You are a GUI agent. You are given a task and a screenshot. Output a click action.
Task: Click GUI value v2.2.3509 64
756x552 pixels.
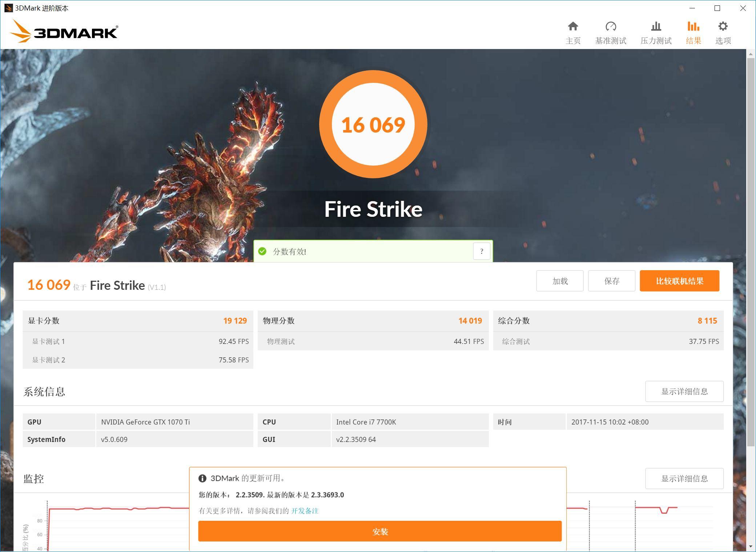point(410,439)
